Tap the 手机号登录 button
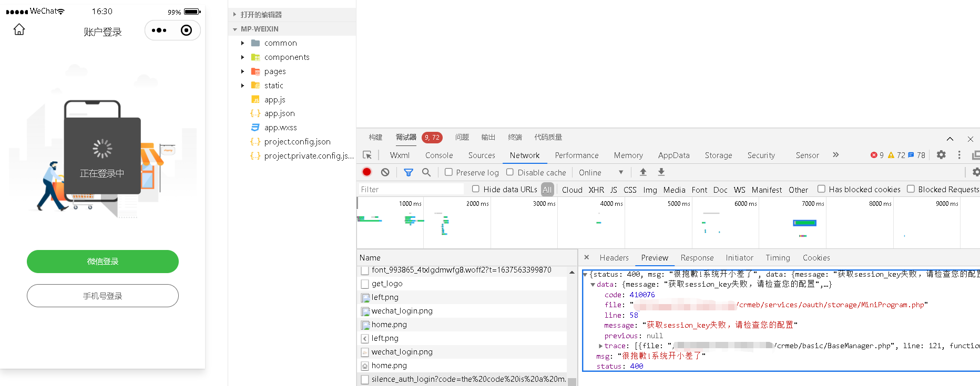Viewport: 980px width, 386px height. tap(103, 296)
